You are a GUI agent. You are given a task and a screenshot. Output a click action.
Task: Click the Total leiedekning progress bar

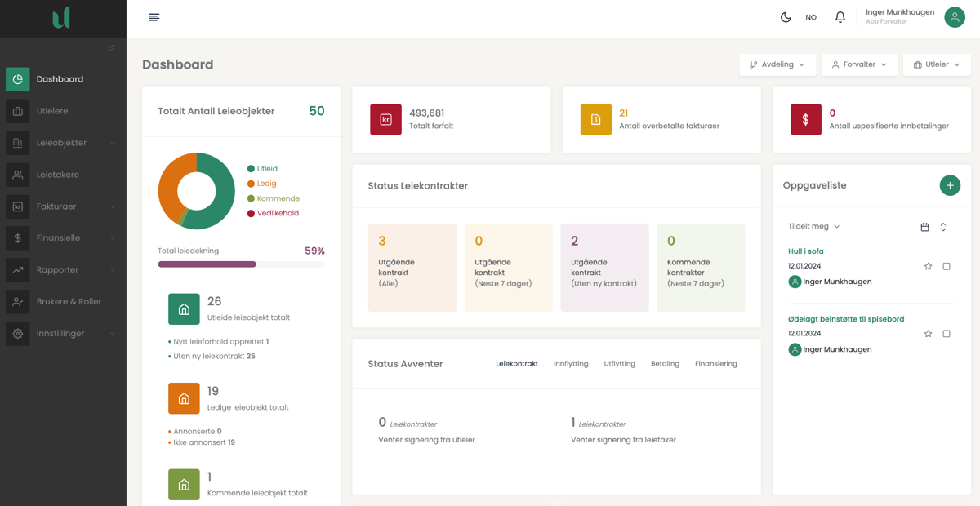click(241, 264)
